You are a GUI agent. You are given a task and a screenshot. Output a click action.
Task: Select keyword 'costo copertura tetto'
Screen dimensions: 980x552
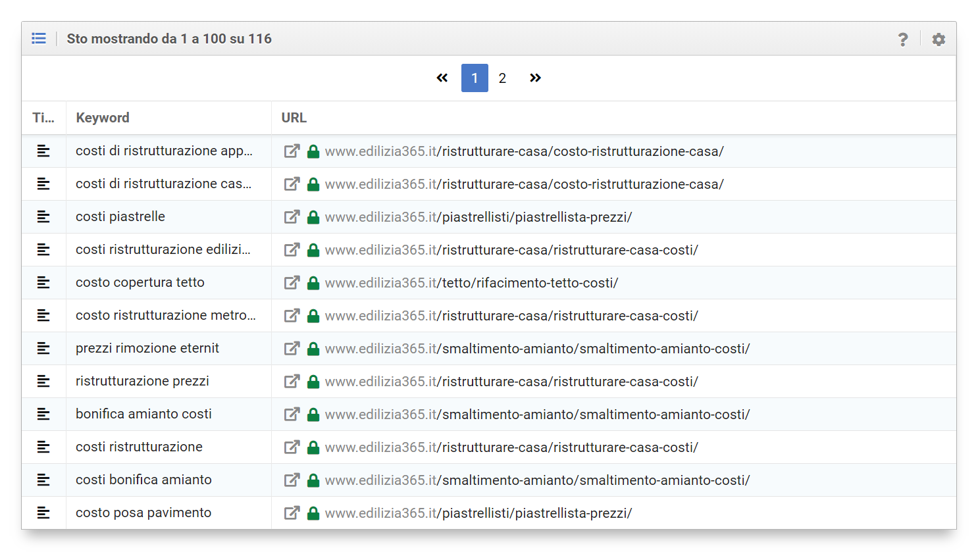[x=140, y=282]
